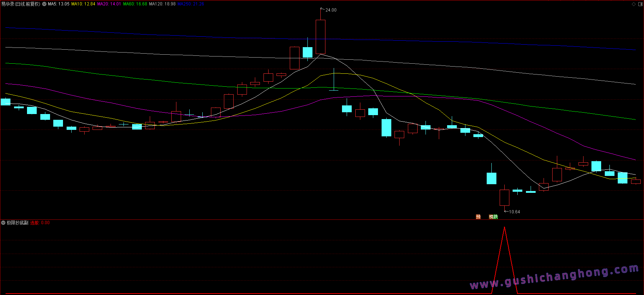The height and width of the screenshot is (295, 644).
Task: Click the magenta MA20 indicator label
Action: 109,4
